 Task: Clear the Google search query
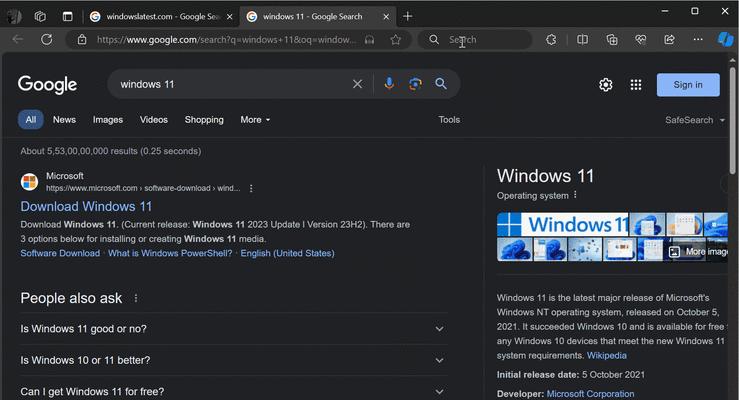[358, 84]
